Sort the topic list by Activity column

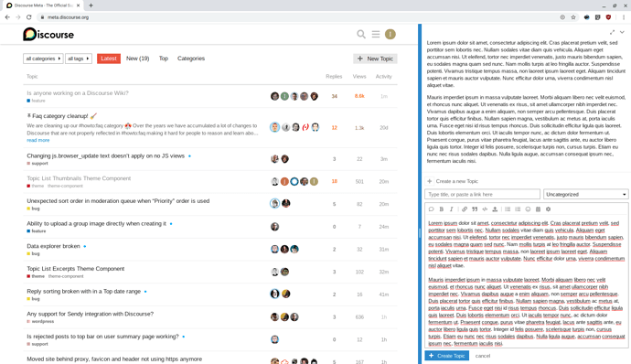tap(383, 77)
